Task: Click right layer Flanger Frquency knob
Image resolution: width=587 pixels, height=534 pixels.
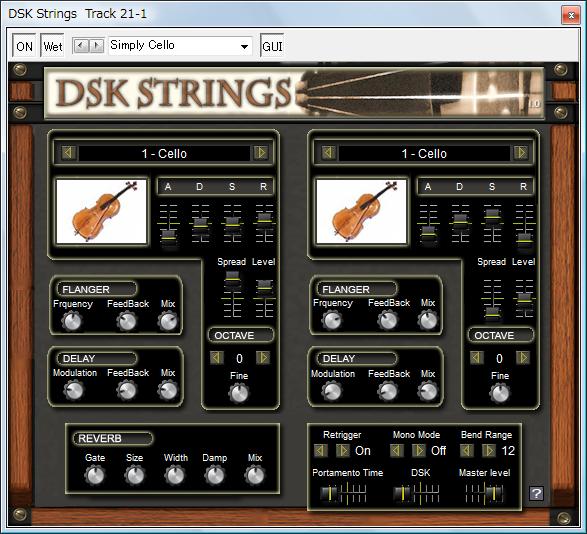Action: click(x=332, y=321)
